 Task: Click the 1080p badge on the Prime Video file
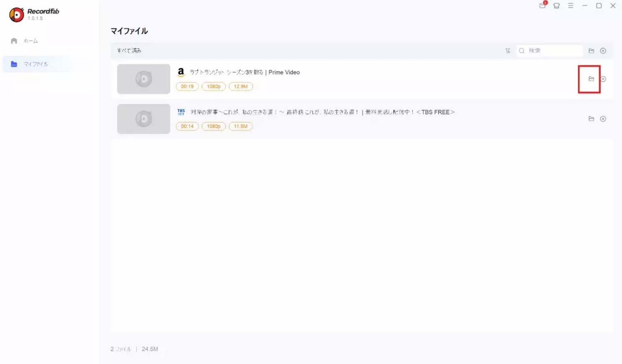coord(213,86)
